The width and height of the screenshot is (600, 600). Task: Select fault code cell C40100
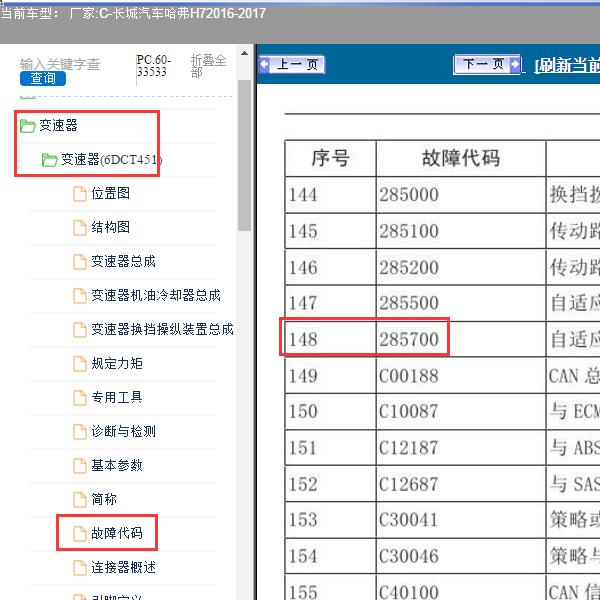(461, 587)
